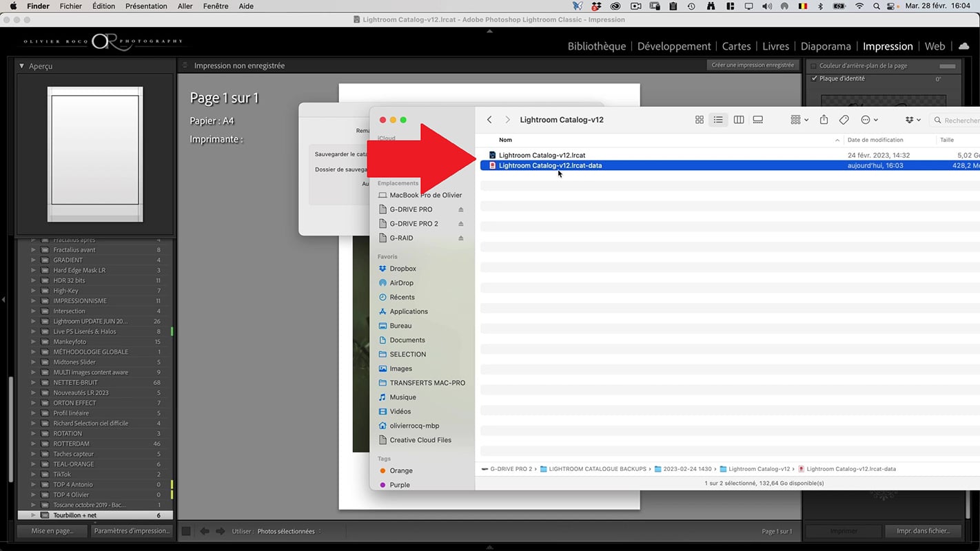
Task: Open Bureau in the Finder sidebar
Action: [x=400, y=326]
